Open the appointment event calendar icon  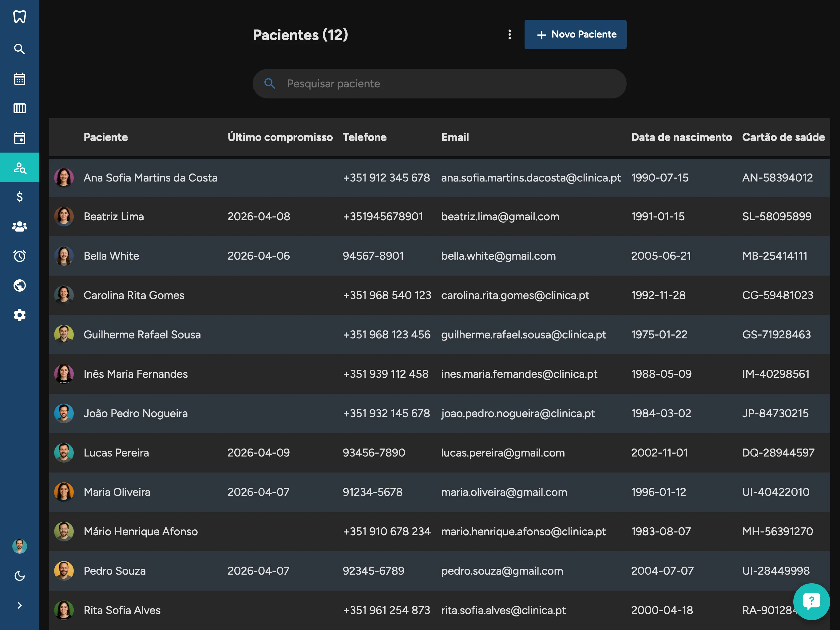19,138
